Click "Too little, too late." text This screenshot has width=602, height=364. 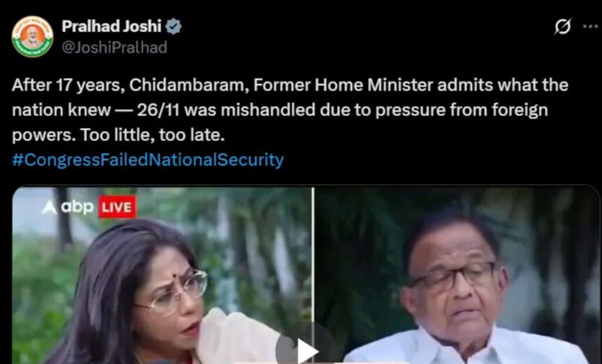click(152, 136)
